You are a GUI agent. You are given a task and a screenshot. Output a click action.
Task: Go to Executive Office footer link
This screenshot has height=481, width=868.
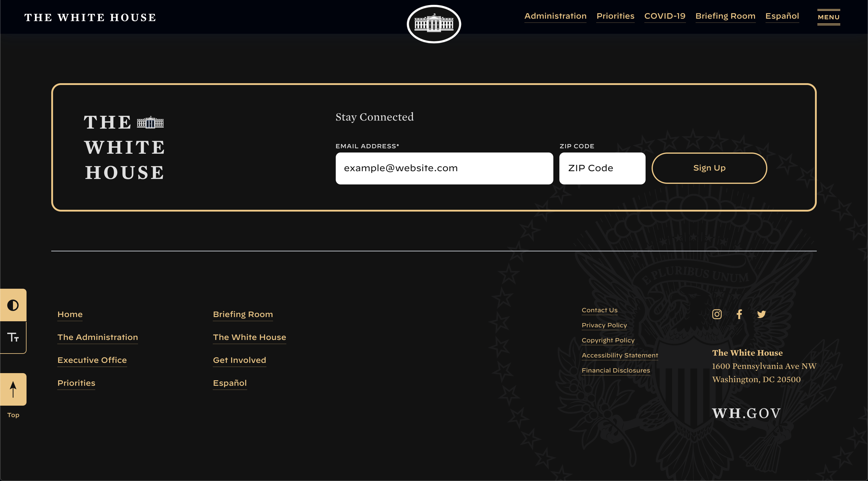[x=92, y=360]
